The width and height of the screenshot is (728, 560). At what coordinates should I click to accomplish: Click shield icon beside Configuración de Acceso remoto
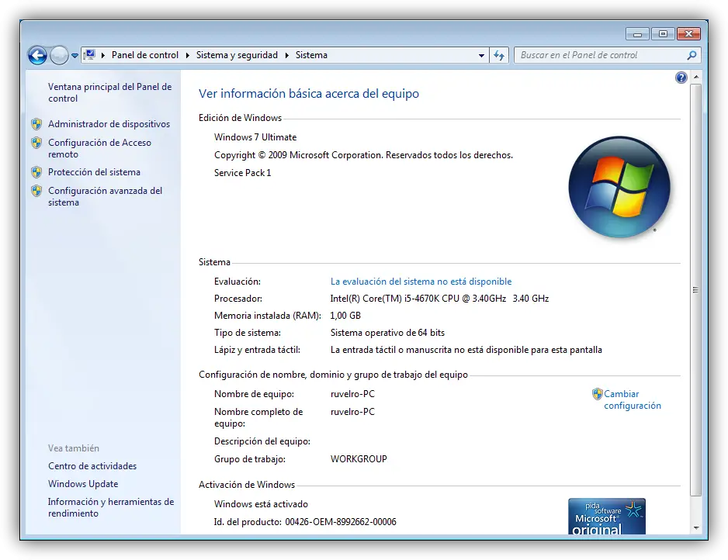[36, 143]
